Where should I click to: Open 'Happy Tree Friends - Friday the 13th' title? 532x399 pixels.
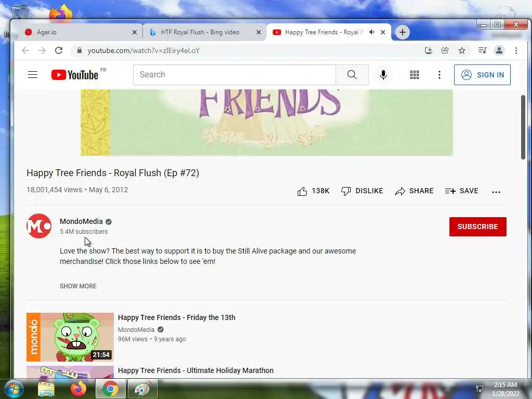coord(177,317)
